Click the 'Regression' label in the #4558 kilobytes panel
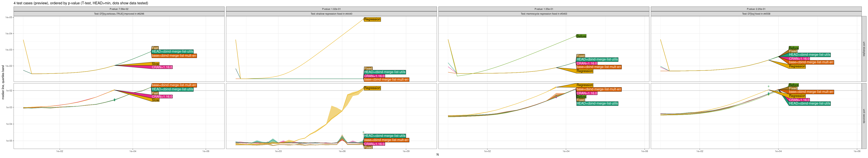 (x=797, y=66)
